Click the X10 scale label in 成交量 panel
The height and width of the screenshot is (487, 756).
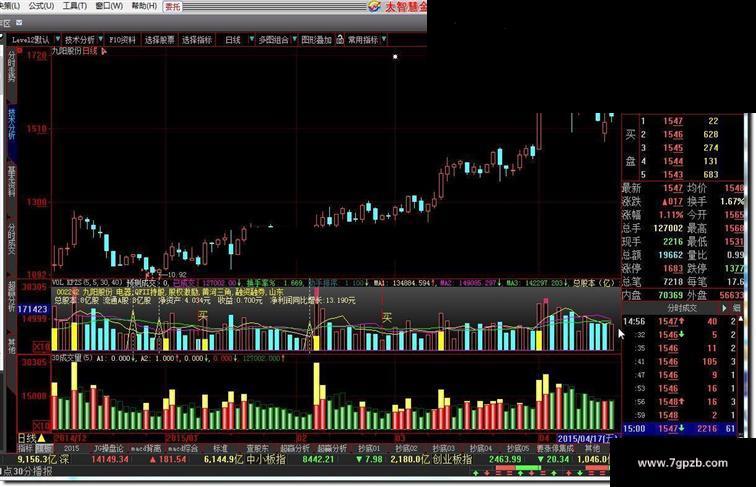click(40, 425)
